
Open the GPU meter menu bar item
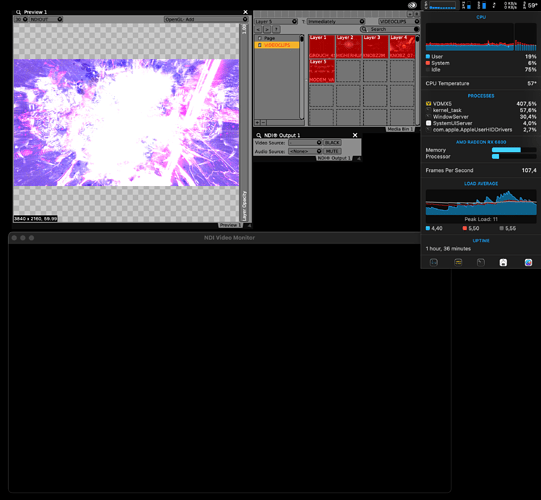pyautogui.click(x=482, y=5)
